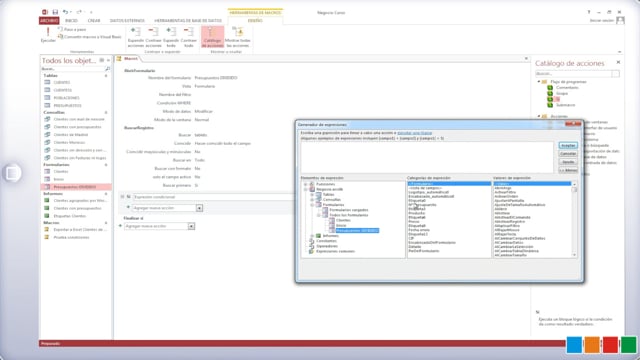Select Precio in expression categories
Screen dimensions: 640x360
[414, 222]
